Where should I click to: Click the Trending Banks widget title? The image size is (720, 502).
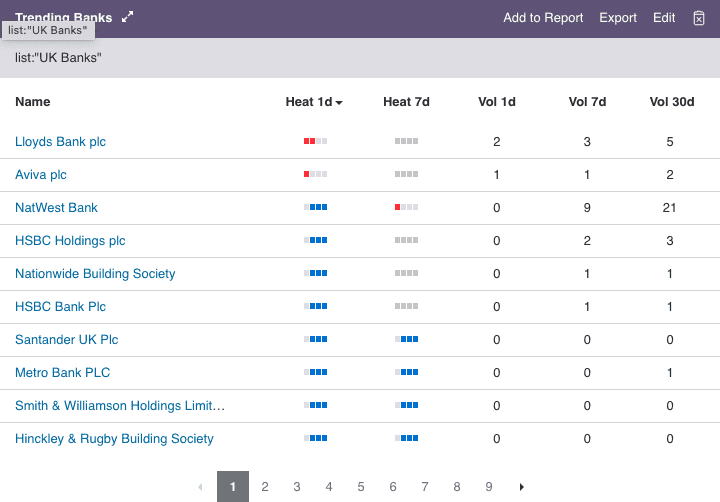(63, 17)
